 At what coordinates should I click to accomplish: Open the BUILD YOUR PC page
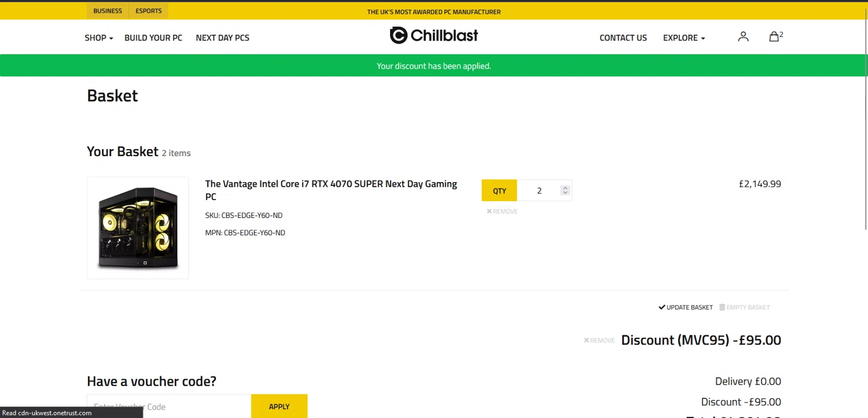pos(153,38)
